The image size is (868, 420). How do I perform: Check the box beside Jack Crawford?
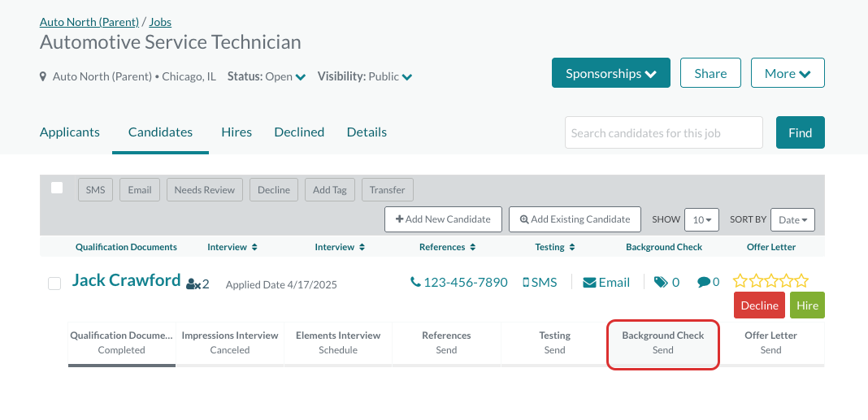(x=54, y=284)
